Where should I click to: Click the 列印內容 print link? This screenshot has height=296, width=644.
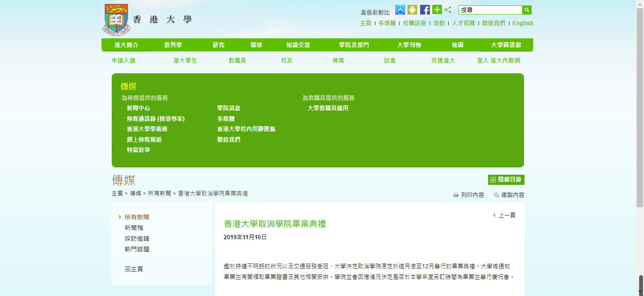pos(469,195)
